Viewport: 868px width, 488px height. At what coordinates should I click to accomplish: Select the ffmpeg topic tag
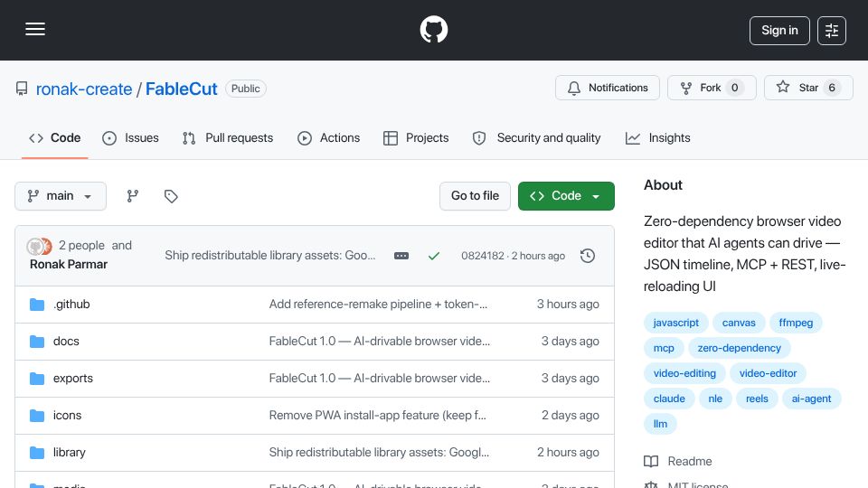tap(796, 323)
